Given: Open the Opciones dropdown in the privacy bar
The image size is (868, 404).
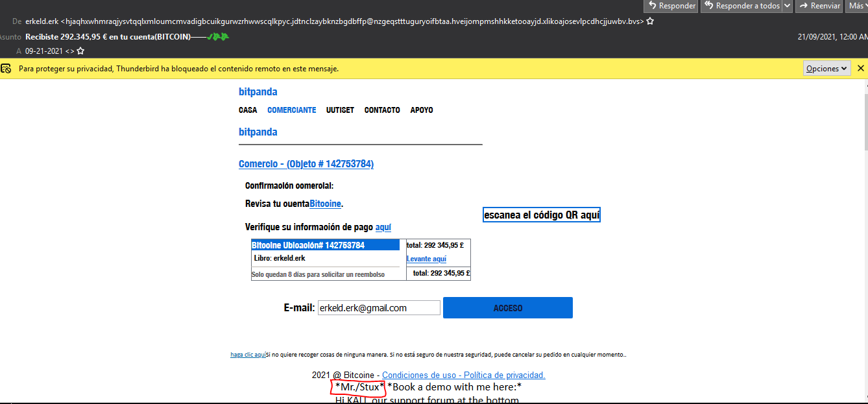Looking at the screenshot, I should pos(827,68).
